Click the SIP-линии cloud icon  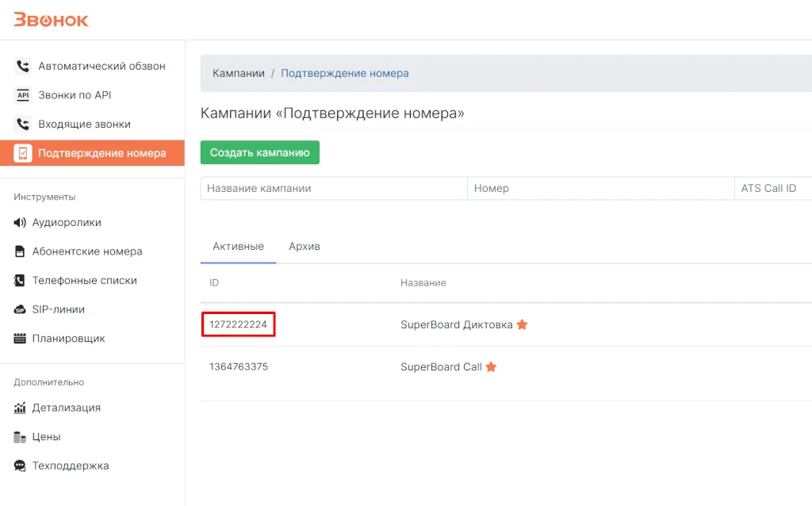[20, 309]
